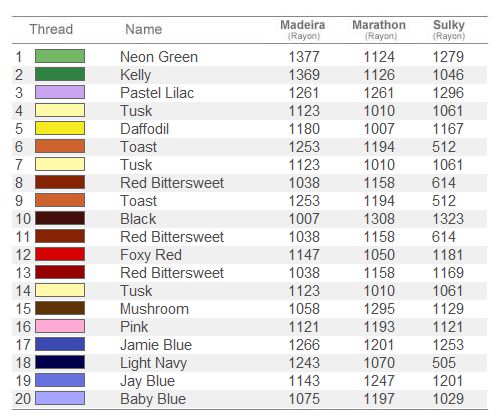Click the Baby Blue color swatch
This screenshot has width=500, height=420.
(60, 398)
